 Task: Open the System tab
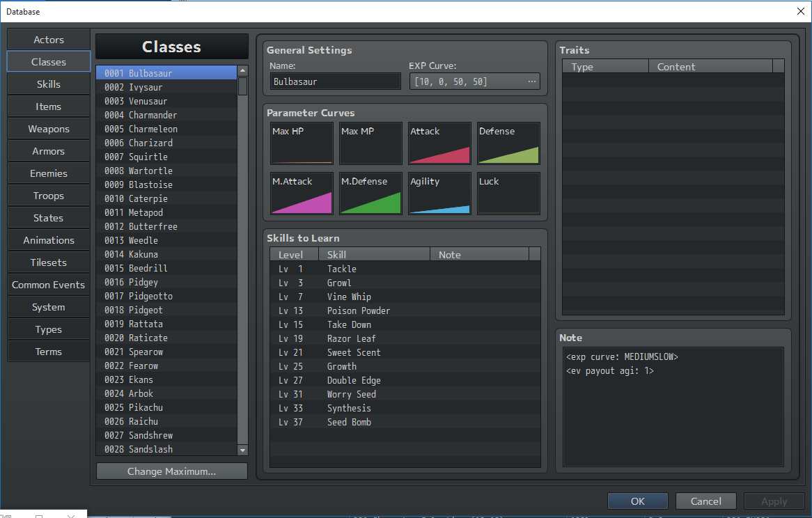pos(49,307)
